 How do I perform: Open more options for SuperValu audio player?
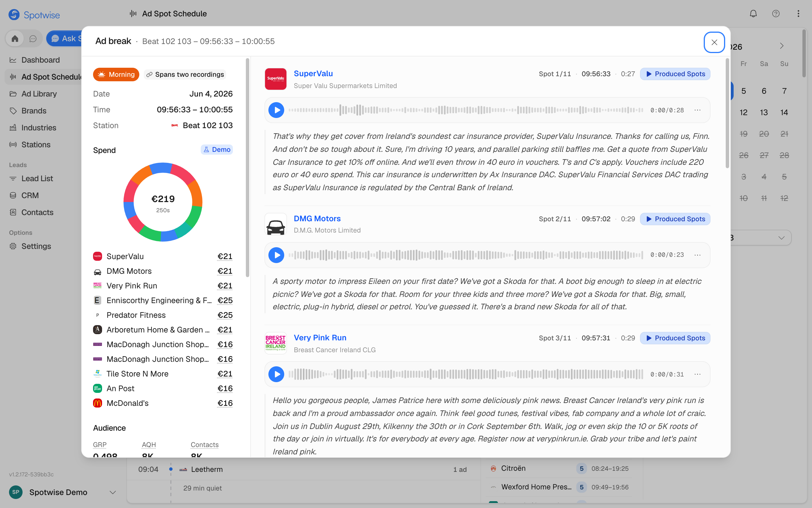(697, 110)
